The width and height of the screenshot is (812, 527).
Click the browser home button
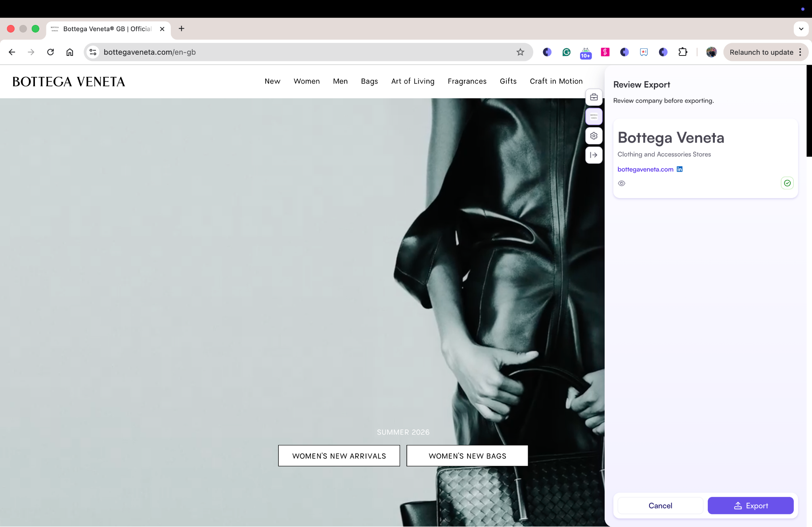70,52
